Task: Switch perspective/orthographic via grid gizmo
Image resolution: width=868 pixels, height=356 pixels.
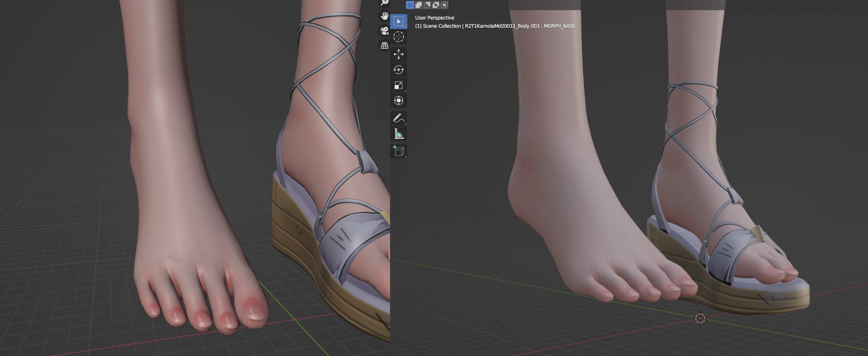Action: [385, 46]
